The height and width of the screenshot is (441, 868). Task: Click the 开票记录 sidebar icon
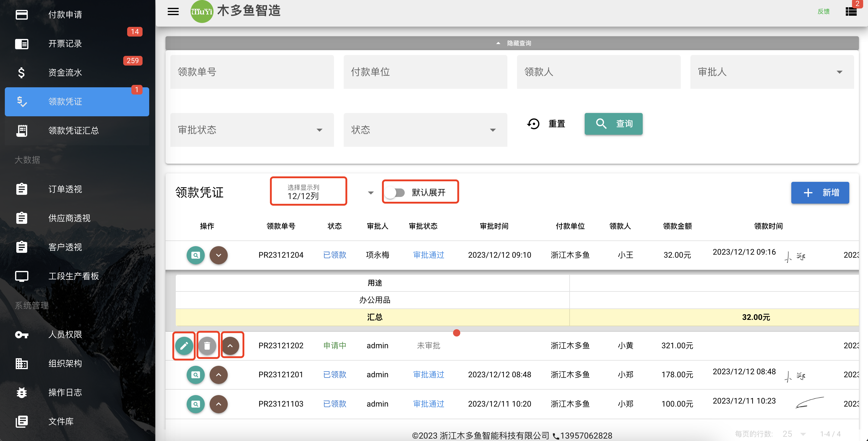(x=21, y=44)
